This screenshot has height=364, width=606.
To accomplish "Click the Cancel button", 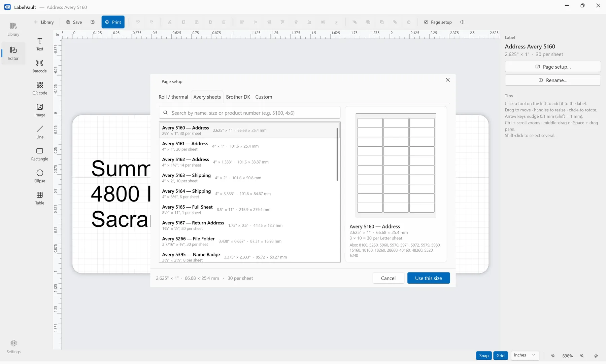I will click(388, 278).
